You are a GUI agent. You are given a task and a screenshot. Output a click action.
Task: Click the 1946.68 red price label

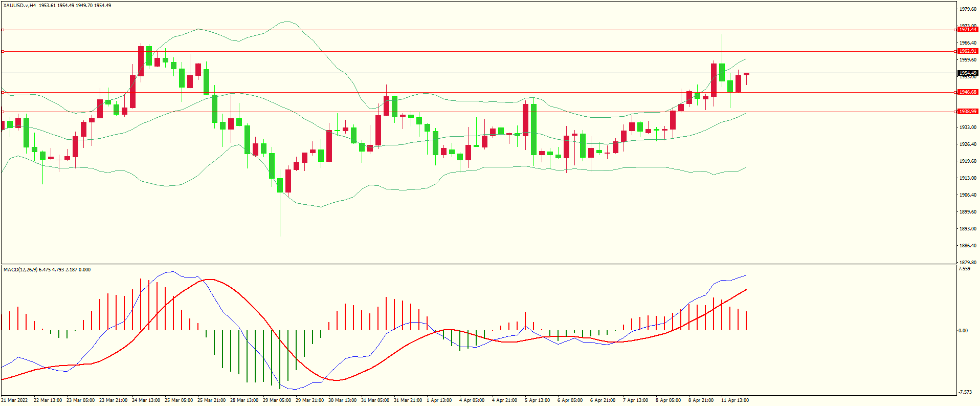click(967, 92)
